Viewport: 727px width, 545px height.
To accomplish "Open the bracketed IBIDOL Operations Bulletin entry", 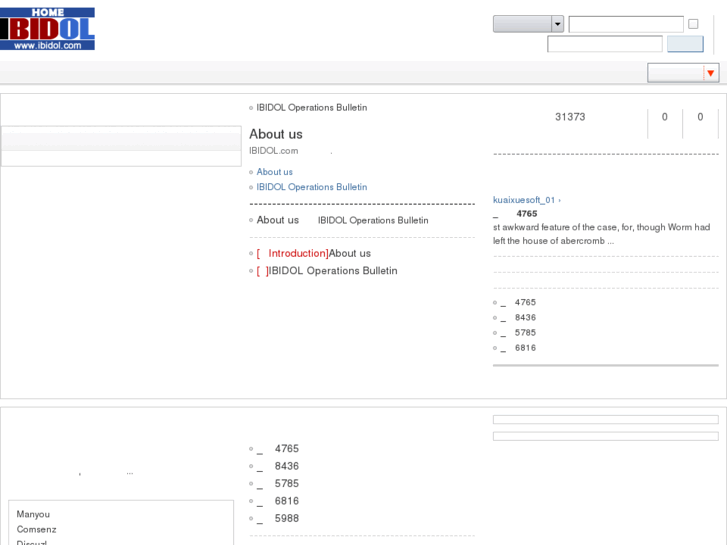I will 327,271.
